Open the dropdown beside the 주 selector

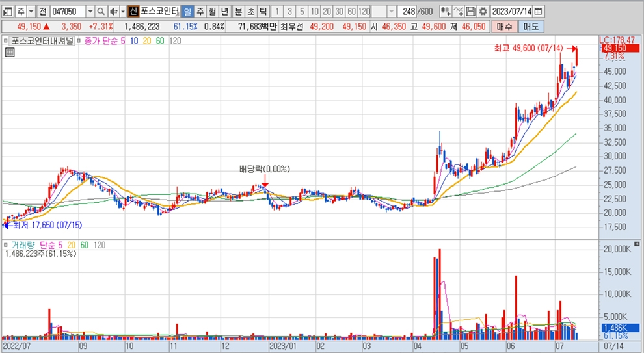tap(31, 11)
